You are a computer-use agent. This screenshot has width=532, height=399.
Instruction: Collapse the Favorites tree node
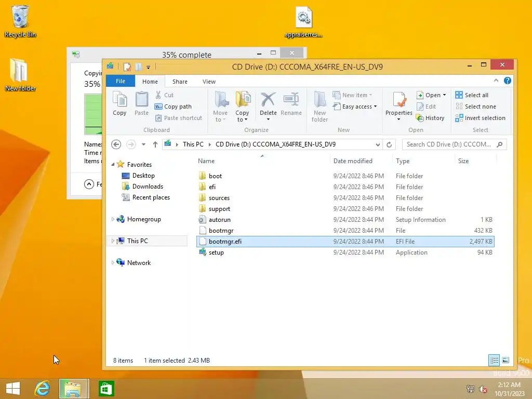click(x=113, y=165)
